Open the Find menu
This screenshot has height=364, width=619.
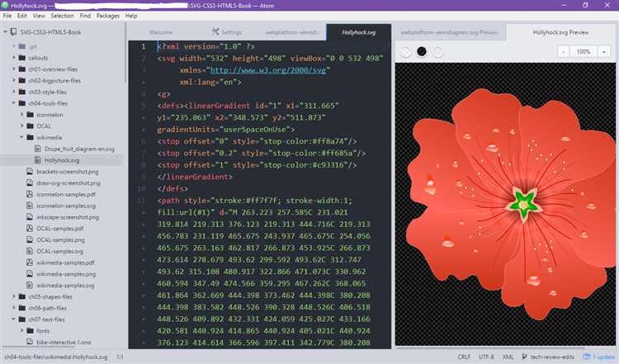tap(85, 16)
